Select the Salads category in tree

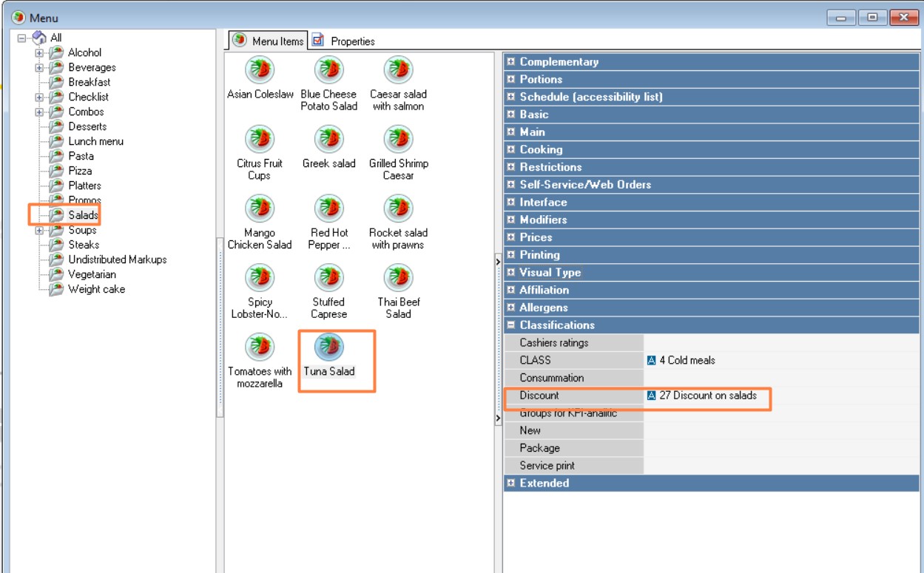(83, 215)
